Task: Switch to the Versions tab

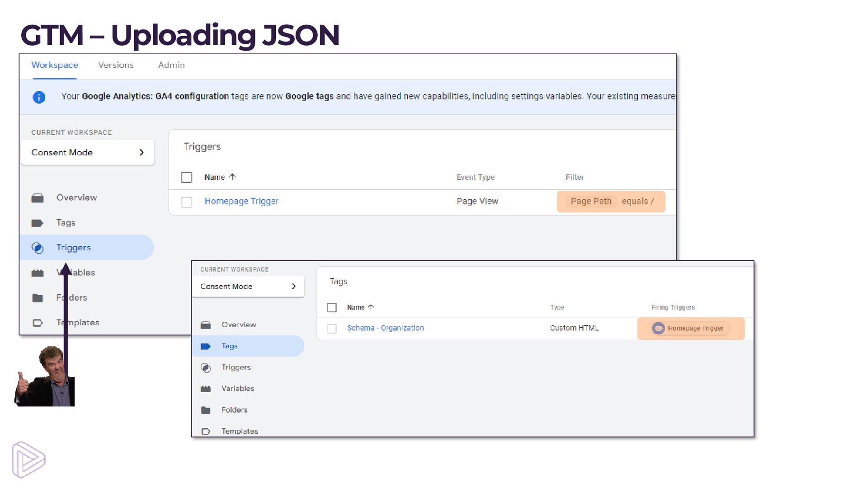Action: (116, 65)
